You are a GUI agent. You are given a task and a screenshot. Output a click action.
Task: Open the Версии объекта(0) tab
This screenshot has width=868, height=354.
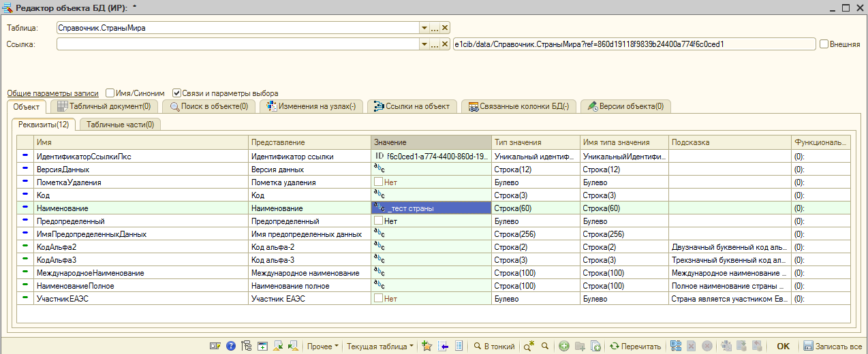[625, 106]
